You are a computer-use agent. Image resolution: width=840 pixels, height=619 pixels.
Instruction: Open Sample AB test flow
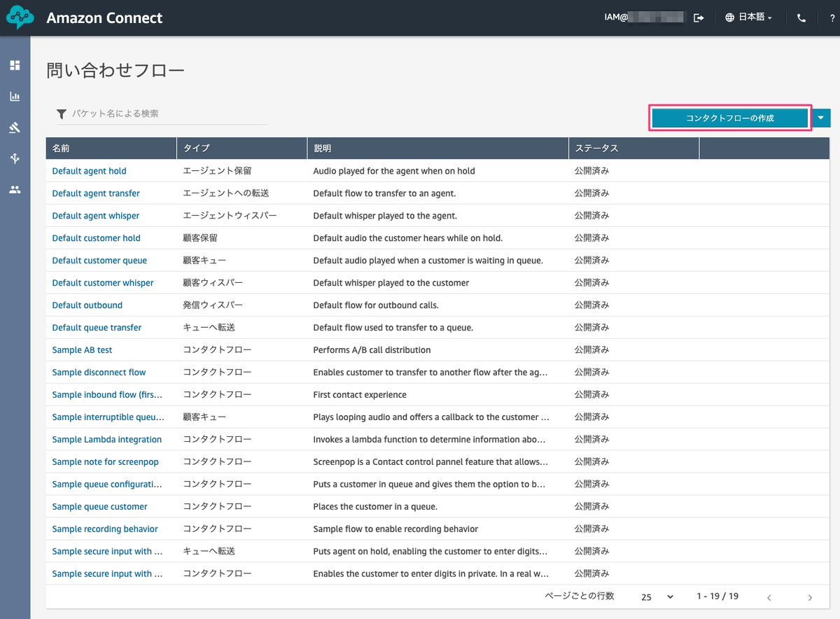tap(82, 350)
